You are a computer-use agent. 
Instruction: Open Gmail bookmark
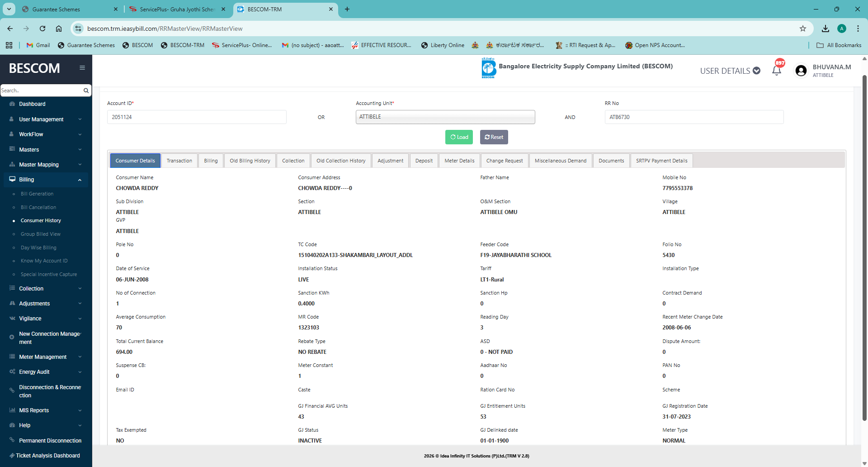pyautogui.click(x=38, y=45)
